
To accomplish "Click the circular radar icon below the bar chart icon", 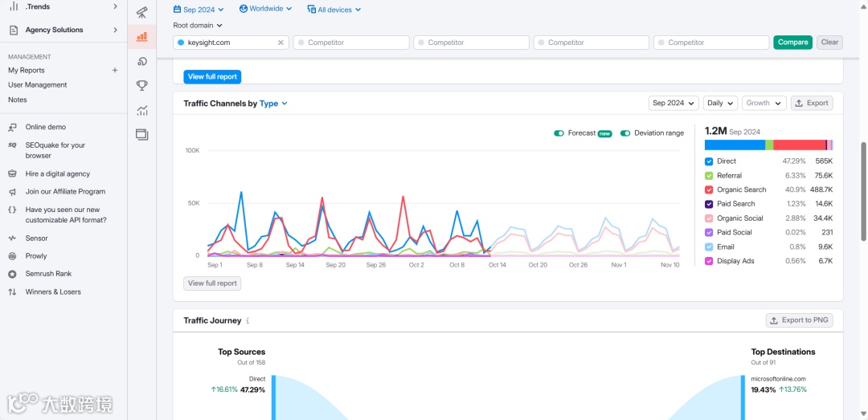I will (x=141, y=61).
